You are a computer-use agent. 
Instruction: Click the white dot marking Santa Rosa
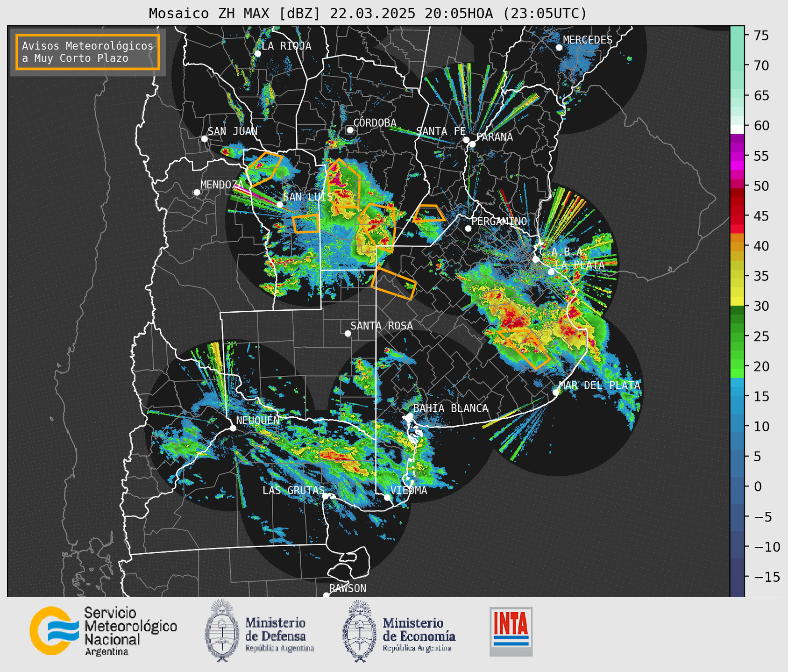(x=348, y=333)
